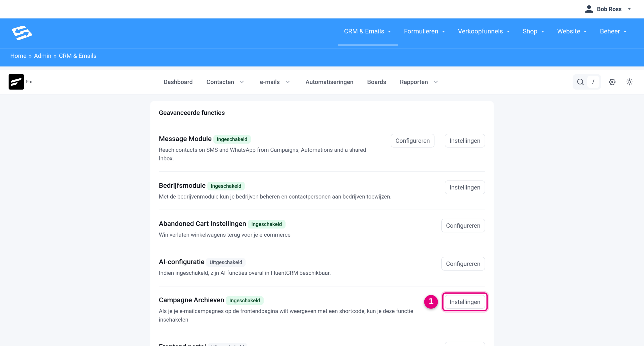Click Admin in the breadcrumb
This screenshot has width=644, height=346.
(x=43, y=56)
